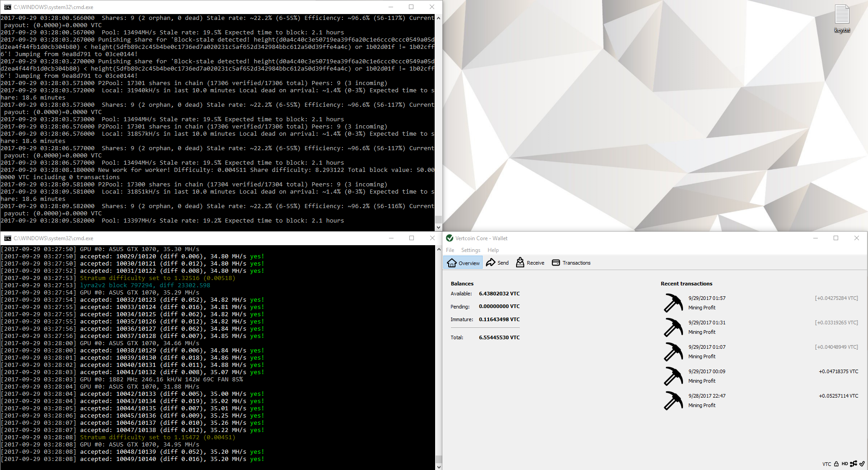Click the VTC unit selector in status bar

(826, 464)
